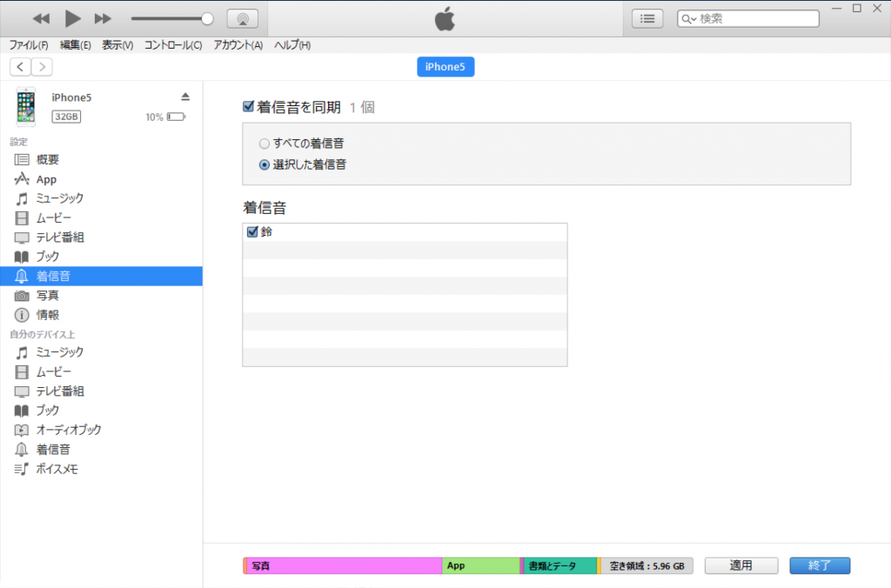Adjust the volume slider knob

click(207, 19)
